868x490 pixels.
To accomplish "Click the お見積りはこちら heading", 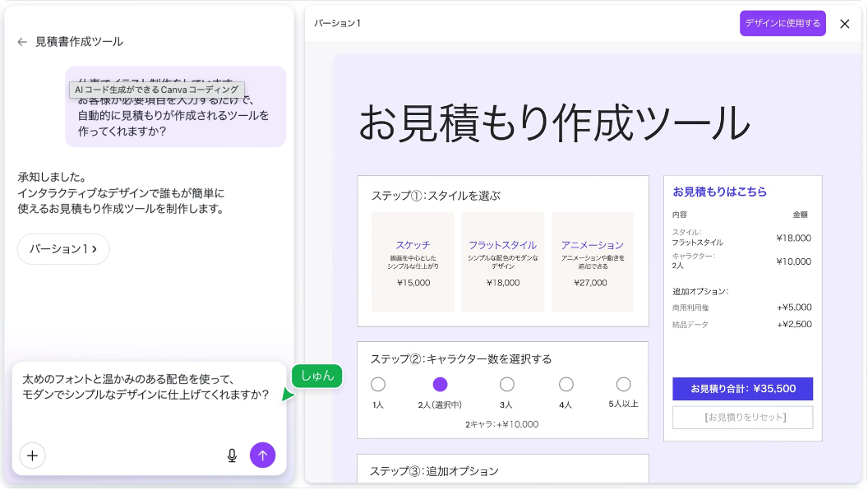I will tap(719, 192).
